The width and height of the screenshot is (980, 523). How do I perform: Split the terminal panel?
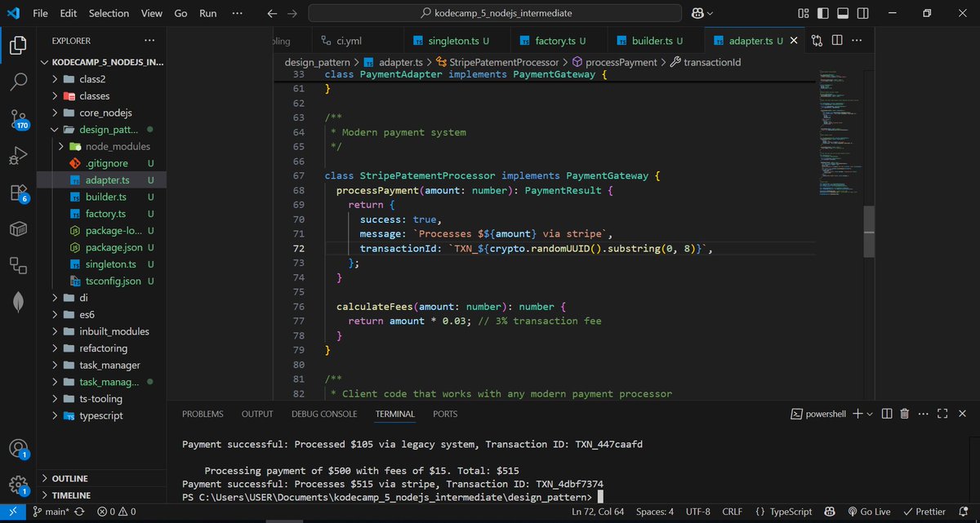coord(885,414)
